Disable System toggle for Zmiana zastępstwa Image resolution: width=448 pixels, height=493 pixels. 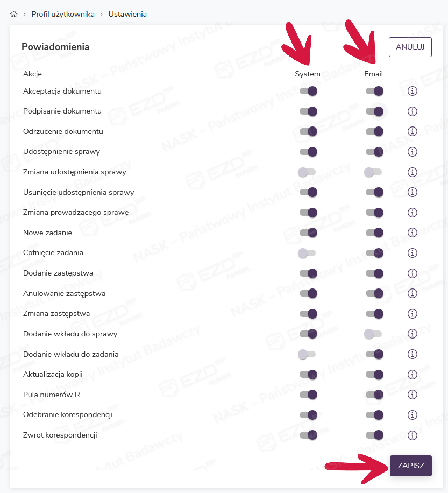click(308, 314)
